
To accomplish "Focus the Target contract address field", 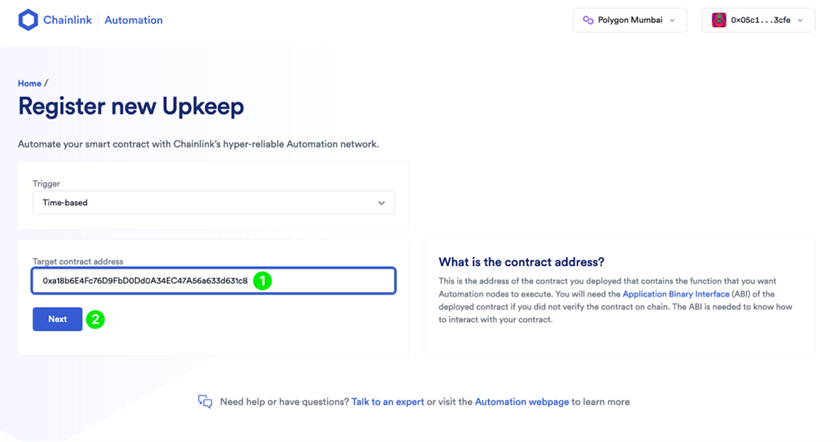I will point(214,281).
